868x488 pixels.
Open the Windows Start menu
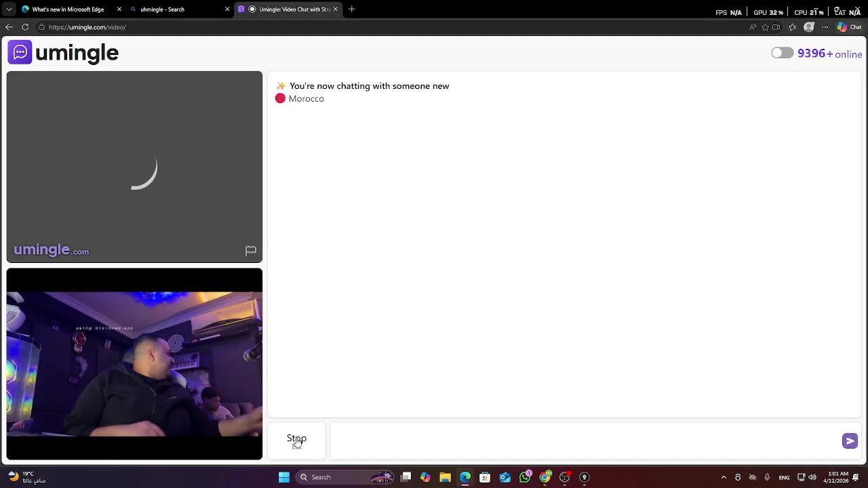point(284,477)
